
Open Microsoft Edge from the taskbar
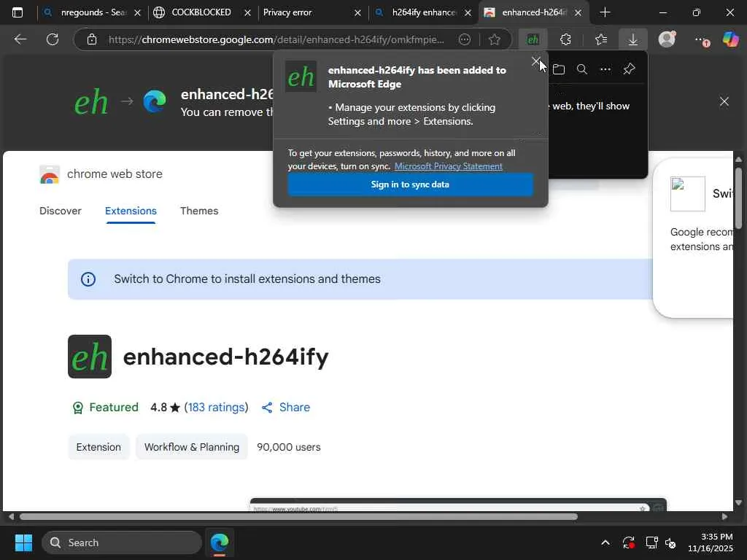pyautogui.click(x=220, y=542)
